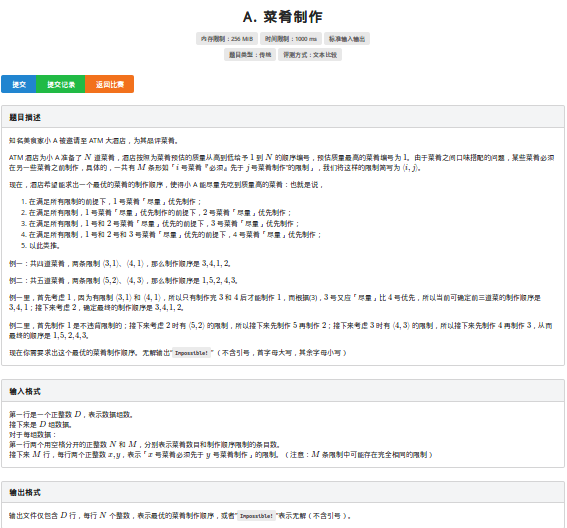567x528 pixels.
Task: Click list item 4 ending 4 号菜肴「尽量」优先制作
Action: [x=175, y=235]
